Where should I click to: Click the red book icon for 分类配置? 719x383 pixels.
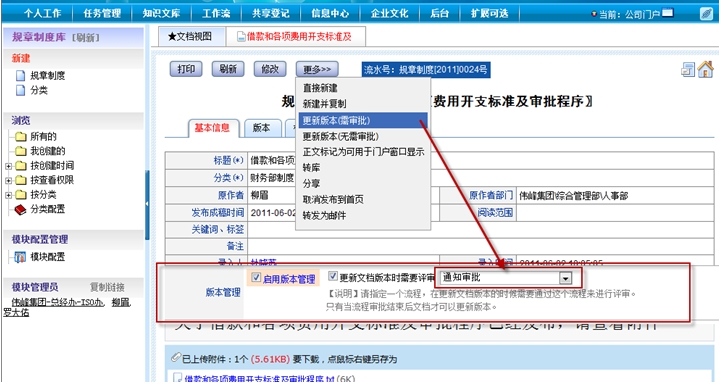20,210
